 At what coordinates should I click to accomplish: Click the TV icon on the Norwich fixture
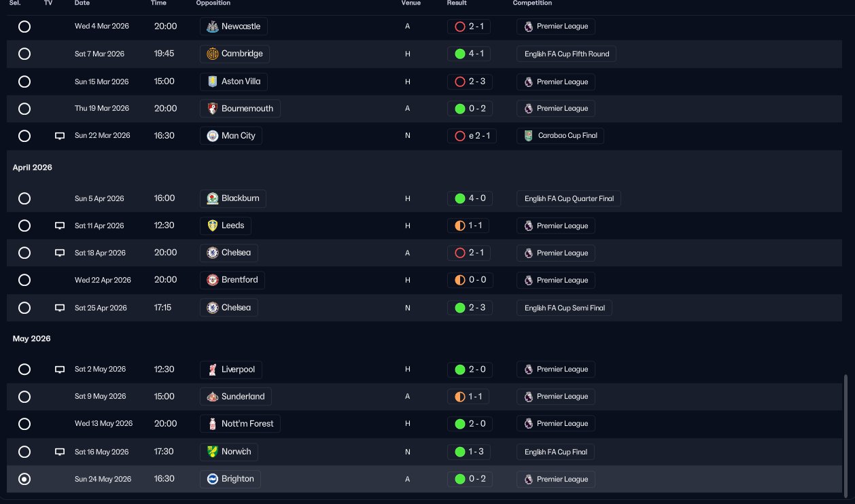tap(60, 452)
